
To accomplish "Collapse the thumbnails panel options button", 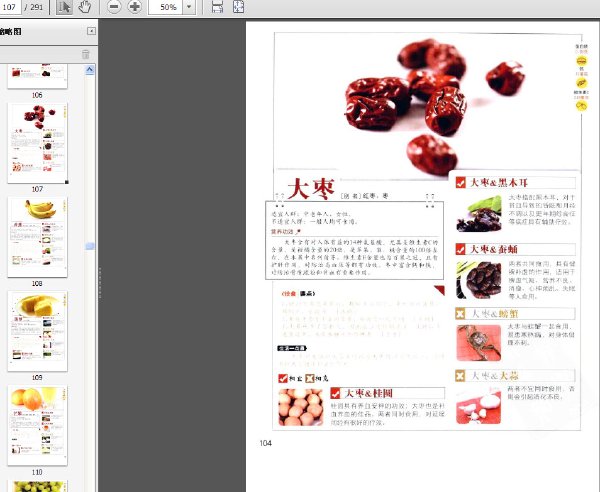I will pyautogui.click(x=91, y=31).
